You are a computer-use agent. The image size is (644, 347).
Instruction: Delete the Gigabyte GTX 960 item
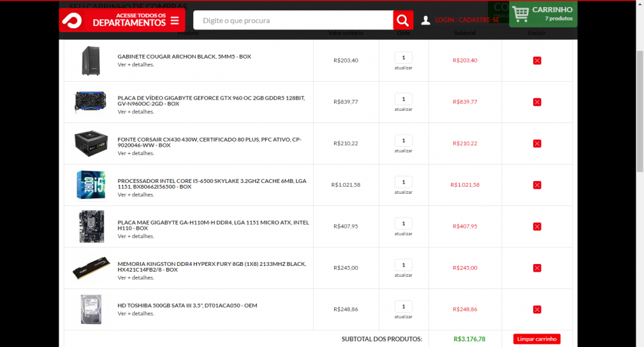click(x=537, y=102)
